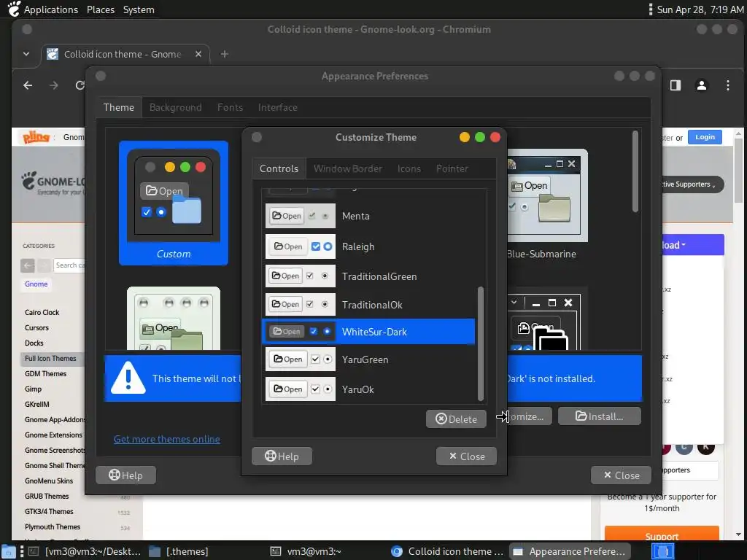The width and height of the screenshot is (747, 560).
Task: Select the WhiteSur-Dark controls theme
Action: [x=368, y=332]
